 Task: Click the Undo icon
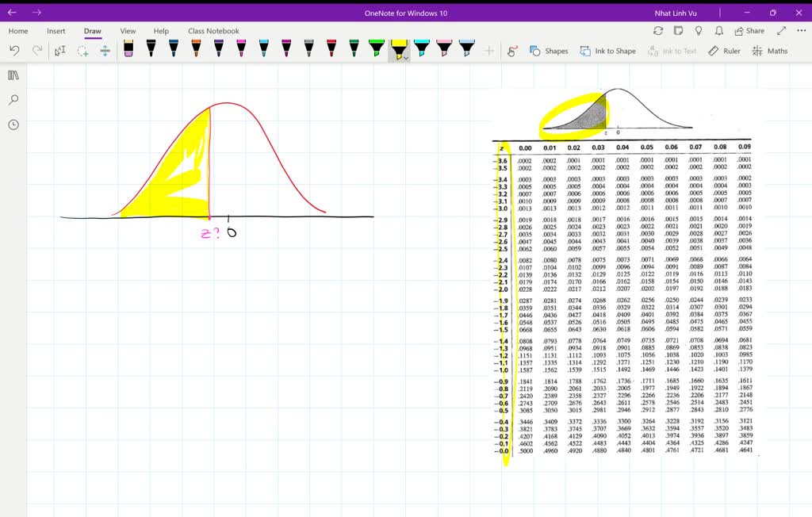click(x=14, y=50)
